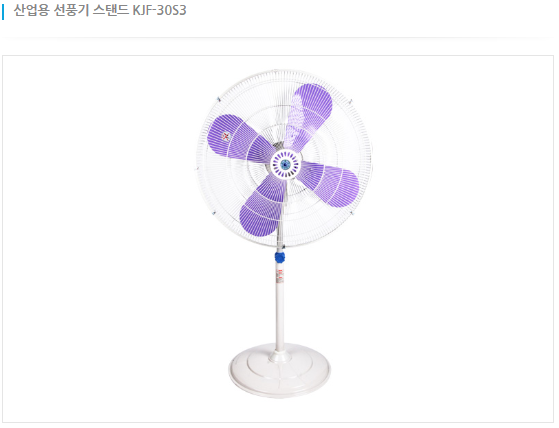Select the upper purple fan blade
This screenshot has height=428, width=559.
(309, 114)
